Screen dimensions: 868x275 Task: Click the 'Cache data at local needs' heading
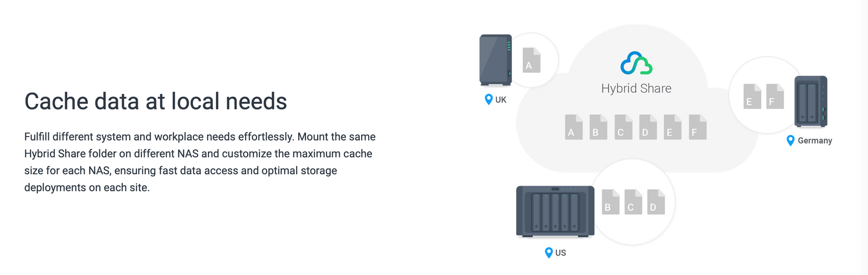(155, 101)
